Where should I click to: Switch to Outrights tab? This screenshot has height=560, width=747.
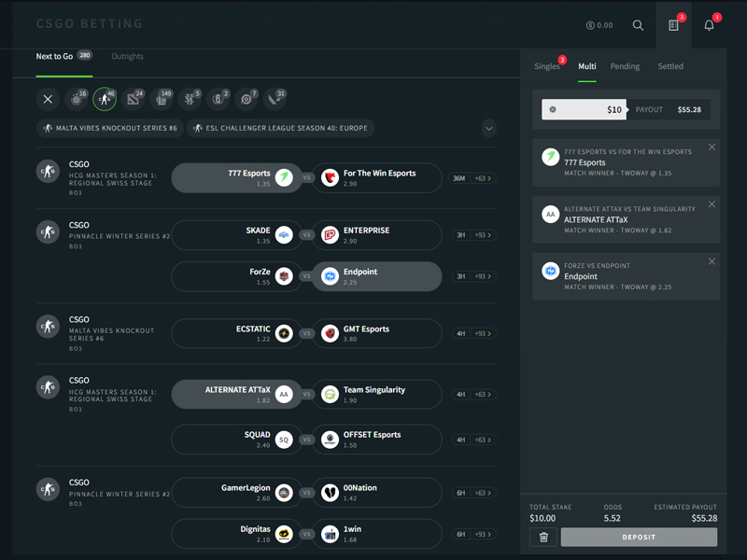(127, 57)
